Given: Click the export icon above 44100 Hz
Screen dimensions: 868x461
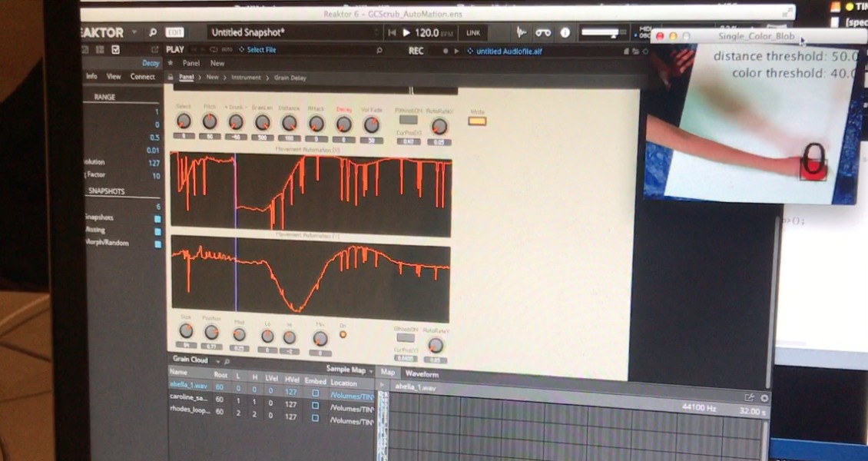Looking at the screenshot, I should click(749, 396).
